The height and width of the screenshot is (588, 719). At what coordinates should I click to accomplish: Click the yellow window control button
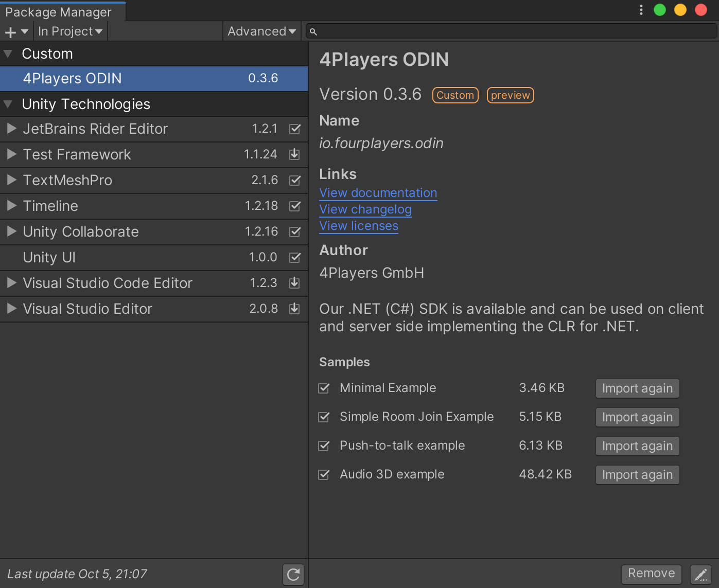click(680, 10)
